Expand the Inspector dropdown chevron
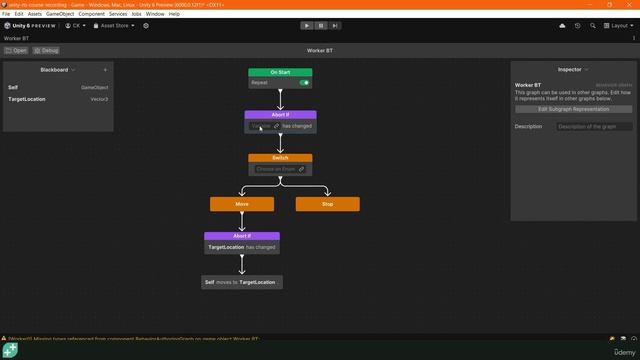Screen dimensions: 640x360 587,70
